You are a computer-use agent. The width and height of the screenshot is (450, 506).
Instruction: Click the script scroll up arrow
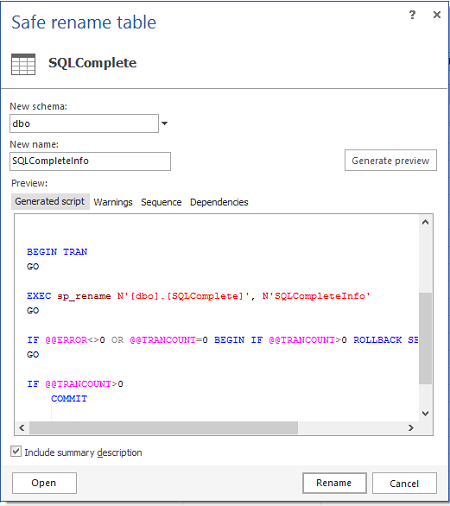click(425, 222)
